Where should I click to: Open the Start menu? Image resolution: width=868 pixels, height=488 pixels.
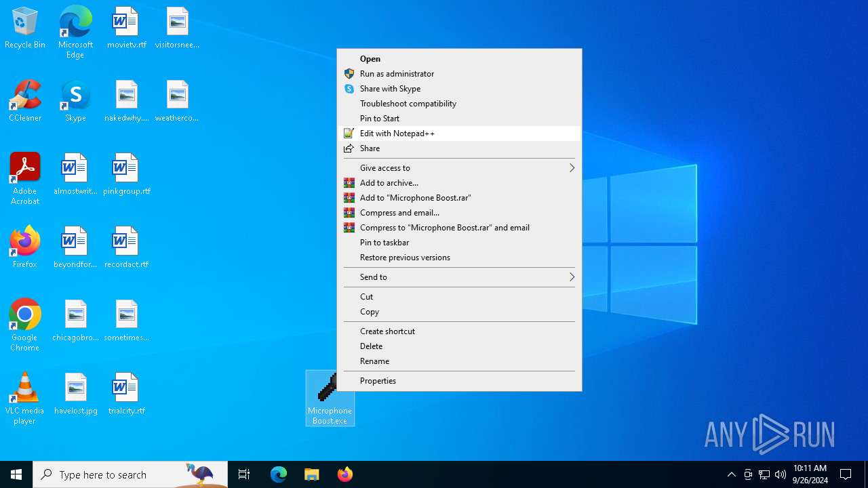[16, 474]
